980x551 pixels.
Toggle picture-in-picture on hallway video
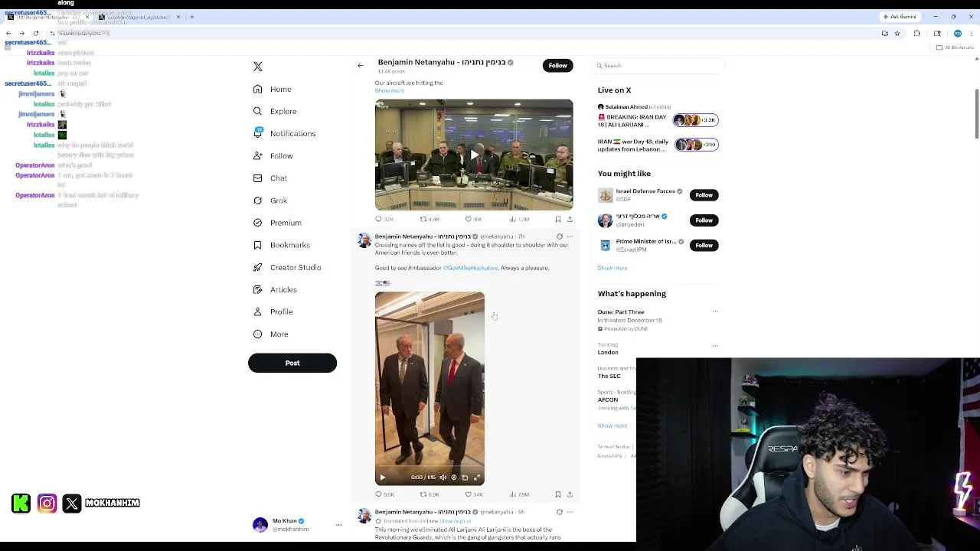pyautogui.click(x=465, y=478)
